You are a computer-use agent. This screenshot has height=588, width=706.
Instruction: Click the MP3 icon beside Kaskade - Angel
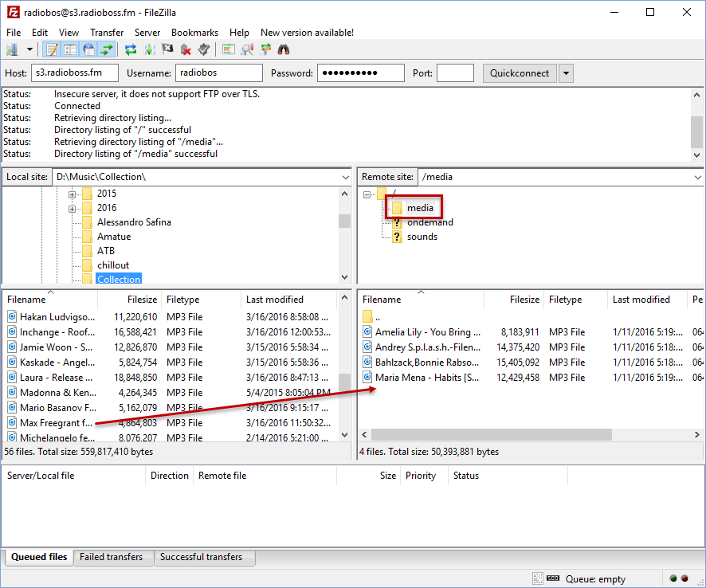click(x=12, y=362)
